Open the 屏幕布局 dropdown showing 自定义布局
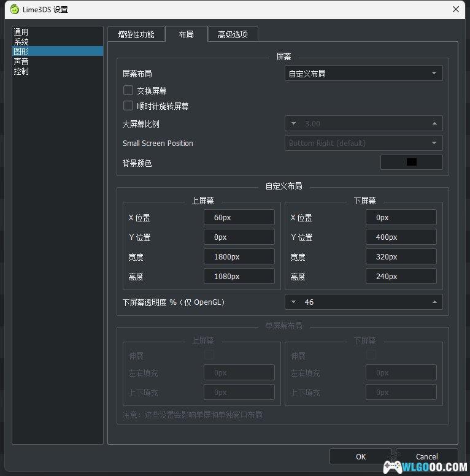The image size is (470, 476). [363, 74]
